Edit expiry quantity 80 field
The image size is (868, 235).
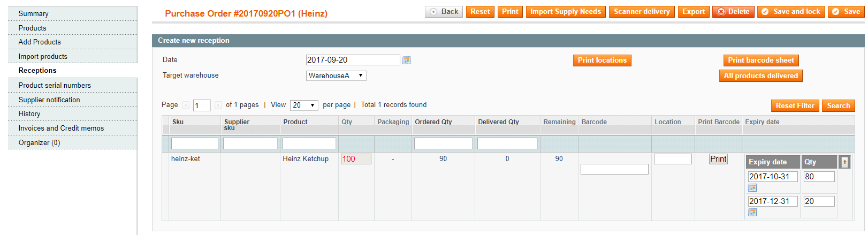click(819, 177)
